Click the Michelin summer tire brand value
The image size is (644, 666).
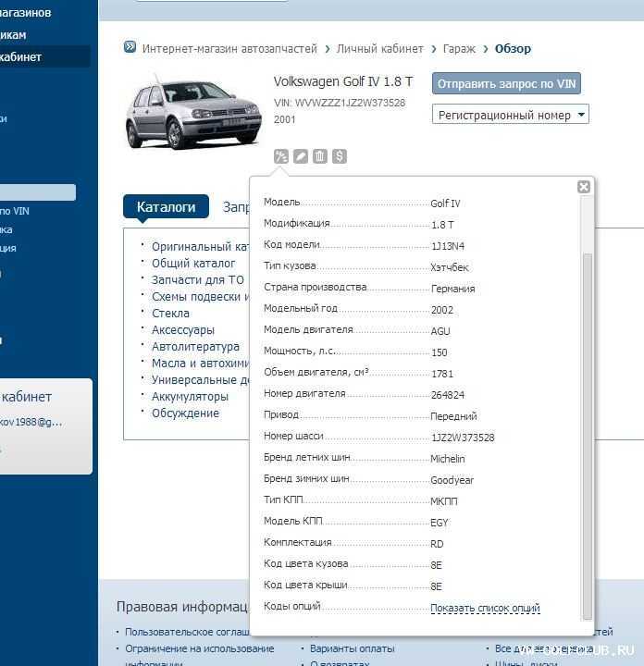pyautogui.click(x=448, y=459)
